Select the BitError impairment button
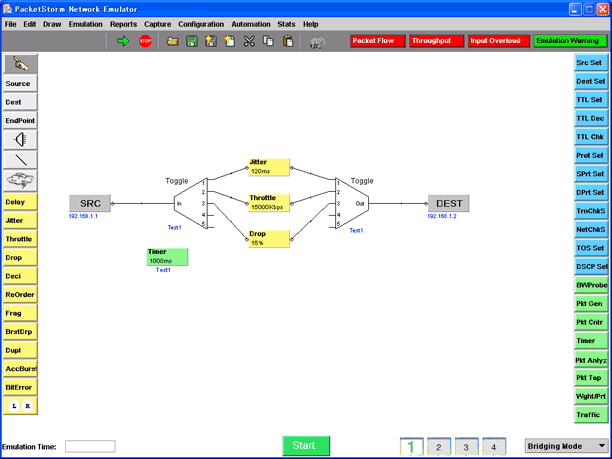The image size is (612, 459). coord(21,387)
